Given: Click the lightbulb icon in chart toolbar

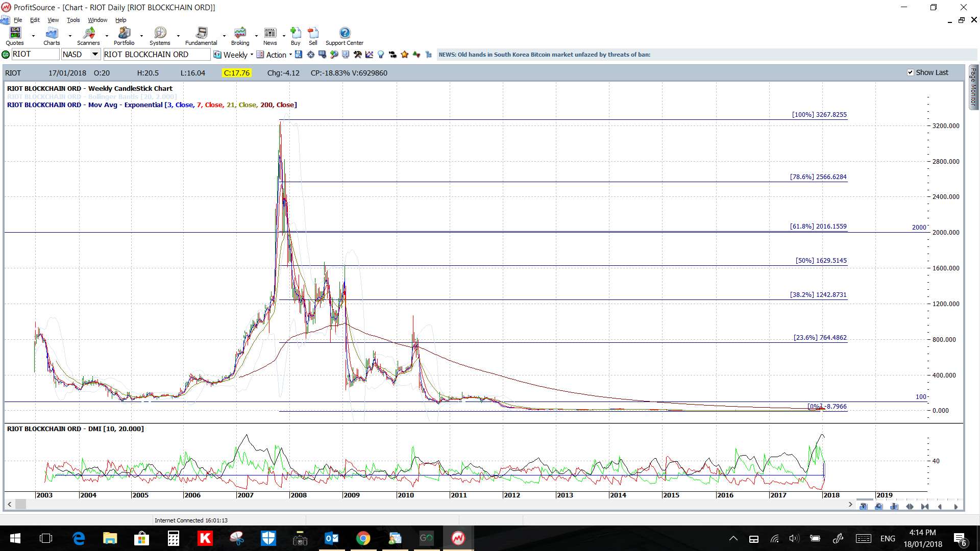Looking at the screenshot, I should (381, 55).
